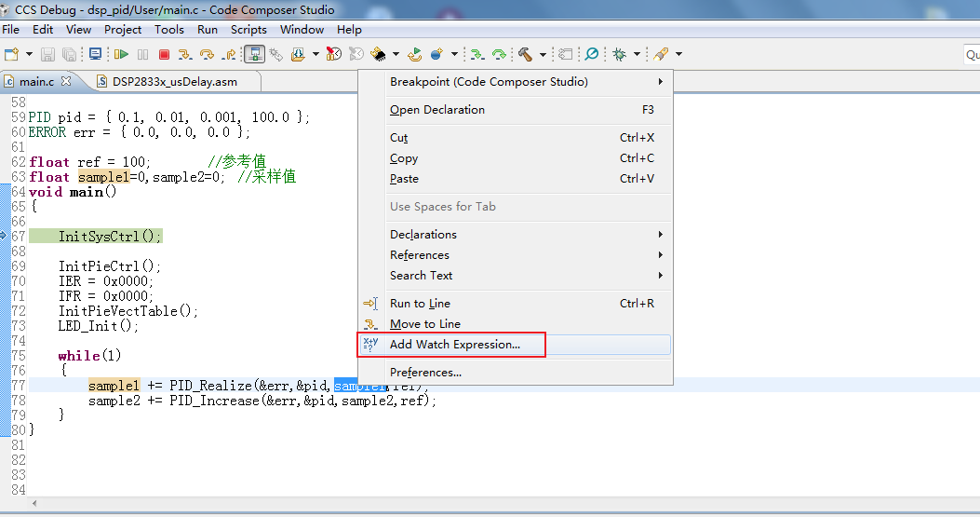Image resolution: width=980 pixels, height=517 pixels.
Task: Resume execution with green play icon
Action: point(121,54)
